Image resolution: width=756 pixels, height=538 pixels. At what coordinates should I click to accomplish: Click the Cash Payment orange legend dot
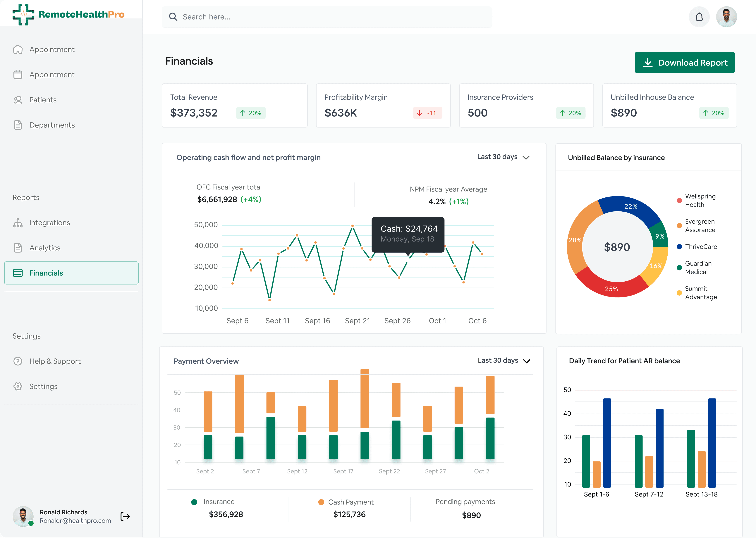[321, 502]
